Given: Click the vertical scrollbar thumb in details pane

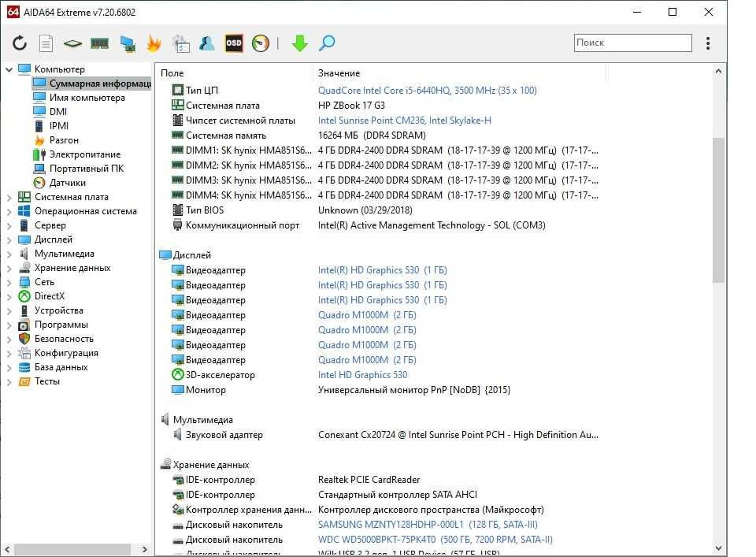Looking at the screenshot, I should click(718, 210).
